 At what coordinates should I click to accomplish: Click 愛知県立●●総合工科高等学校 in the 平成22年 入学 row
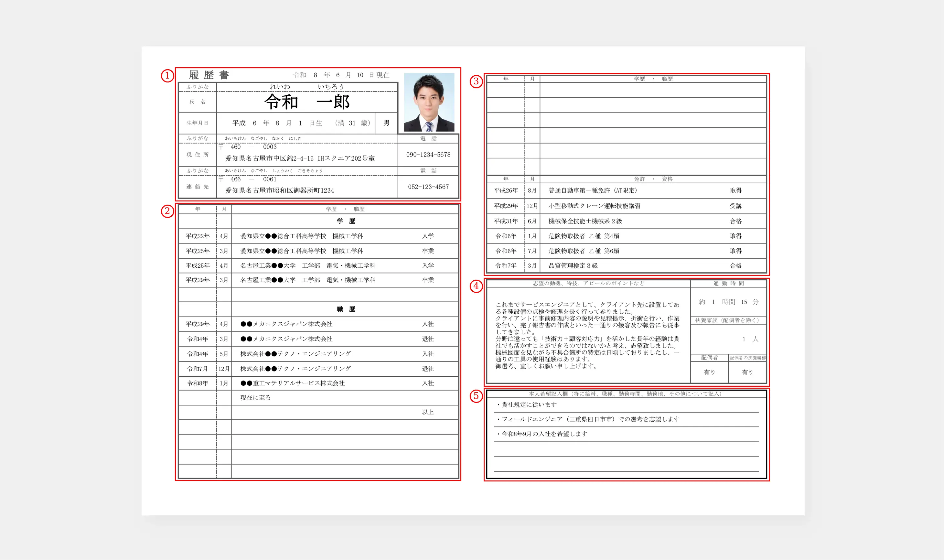(283, 236)
